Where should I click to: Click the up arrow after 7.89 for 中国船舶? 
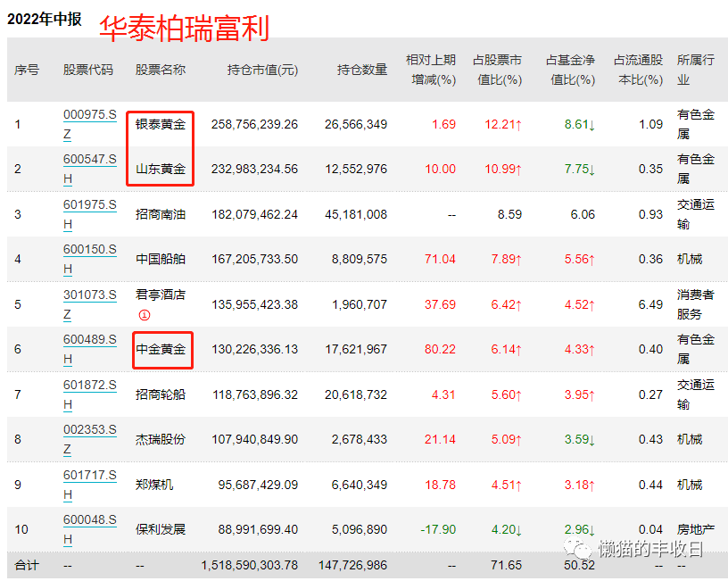pos(520,260)
